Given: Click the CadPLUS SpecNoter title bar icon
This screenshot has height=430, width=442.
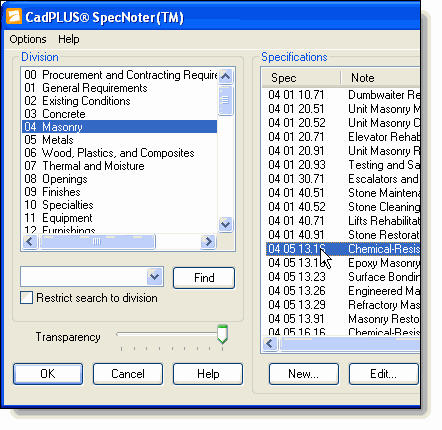Looking at the screenshot, I should coord(14,17).
